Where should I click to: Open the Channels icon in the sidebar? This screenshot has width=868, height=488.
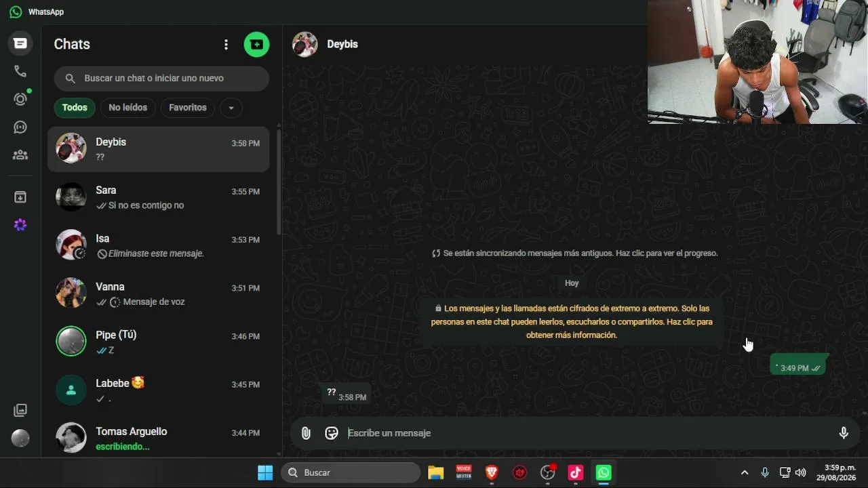point(20,127)
